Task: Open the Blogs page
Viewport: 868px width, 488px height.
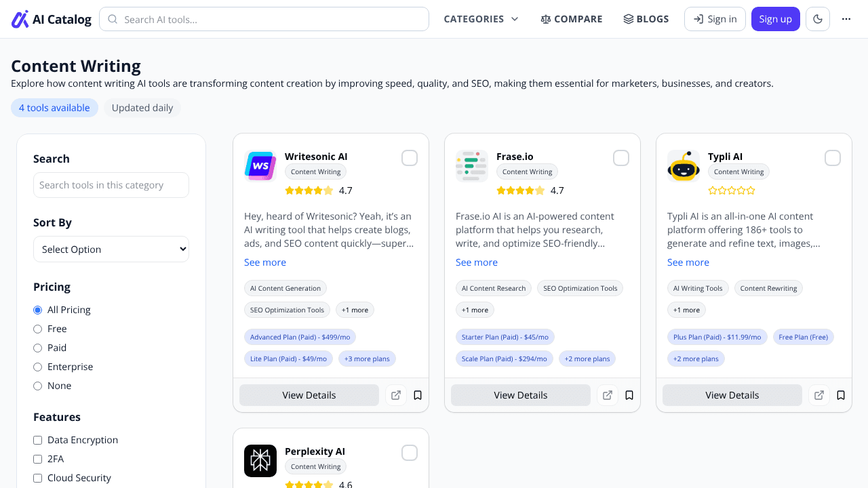Action: [x=646, y=19]
